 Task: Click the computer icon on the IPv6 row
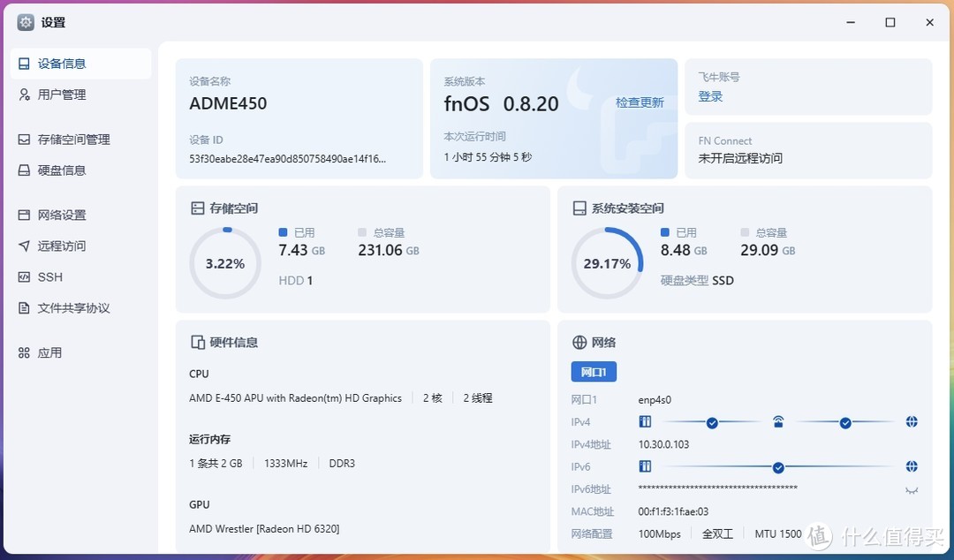(x=645, y=466)
